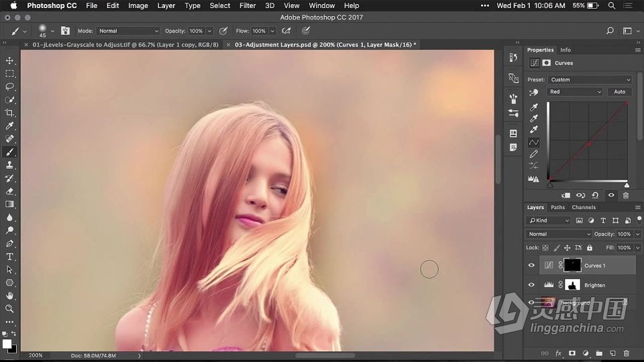Toggle adjustment layer visibility in Properties panel
The width and height of the screenshot is (644, 362).
[x=611, y=195]
